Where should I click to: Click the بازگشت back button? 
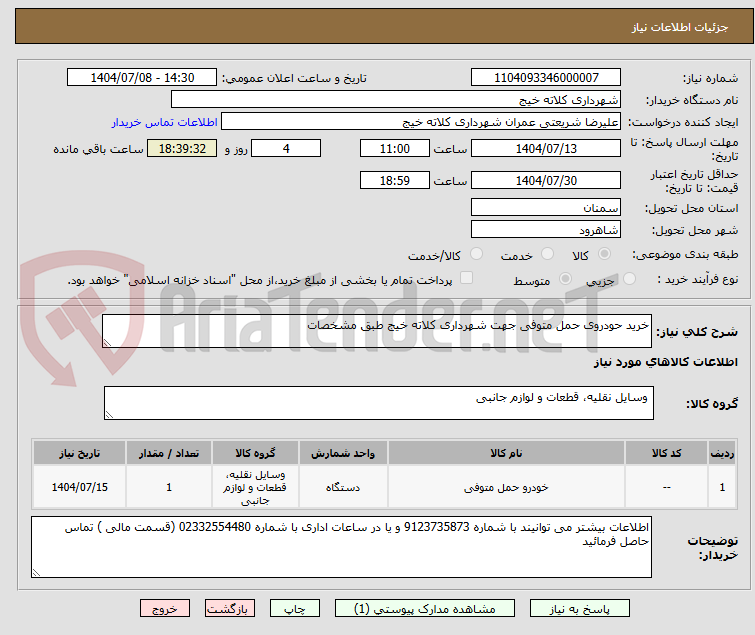(229, 609)
